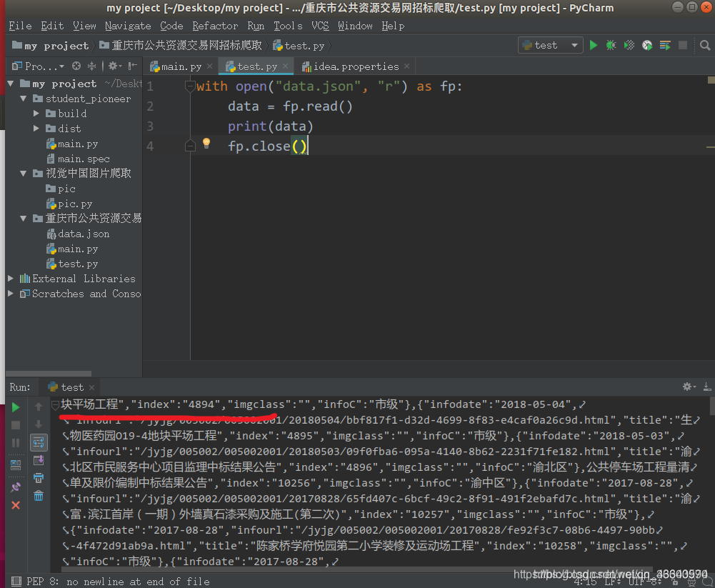Collapse the student_pioneer folder
The width and height of the screenshot is (715, 588).
click(x=24, y=99)
